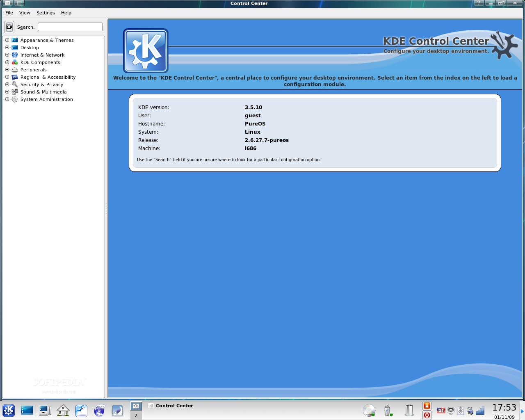Click the clear search field icon

9,27
